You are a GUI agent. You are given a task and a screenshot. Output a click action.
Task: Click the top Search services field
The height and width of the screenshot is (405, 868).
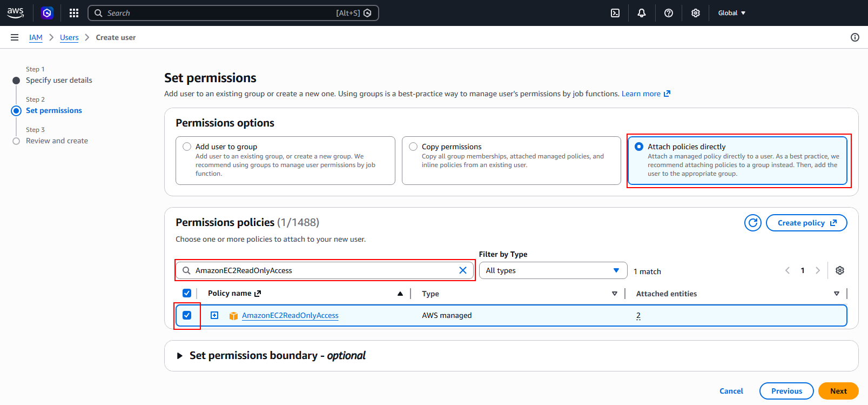tap(233, 13)
